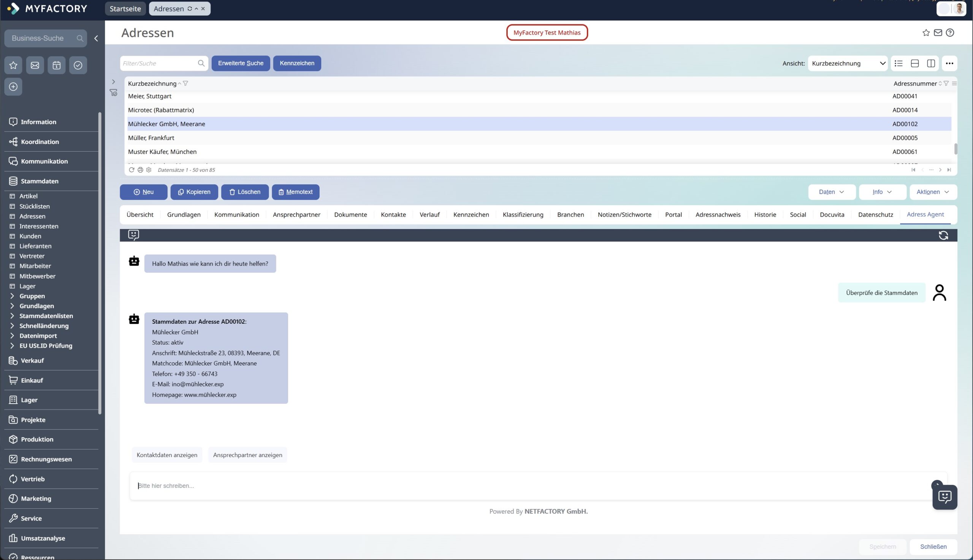Screen dimensions: 973x560
Task: Click the address list vertical scrollbar
Action: pyautogui.click(x=955, y=149)
